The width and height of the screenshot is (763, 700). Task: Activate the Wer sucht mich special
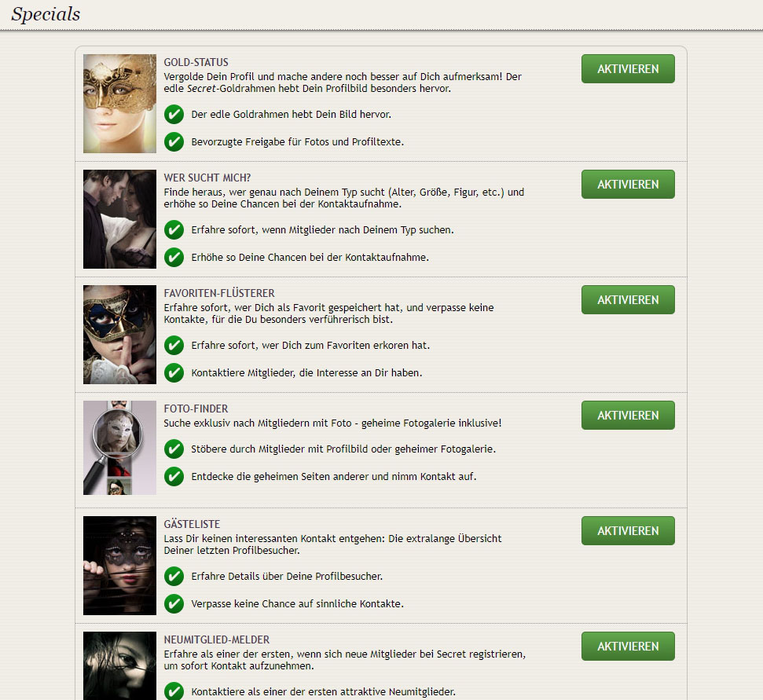[628, 185]
